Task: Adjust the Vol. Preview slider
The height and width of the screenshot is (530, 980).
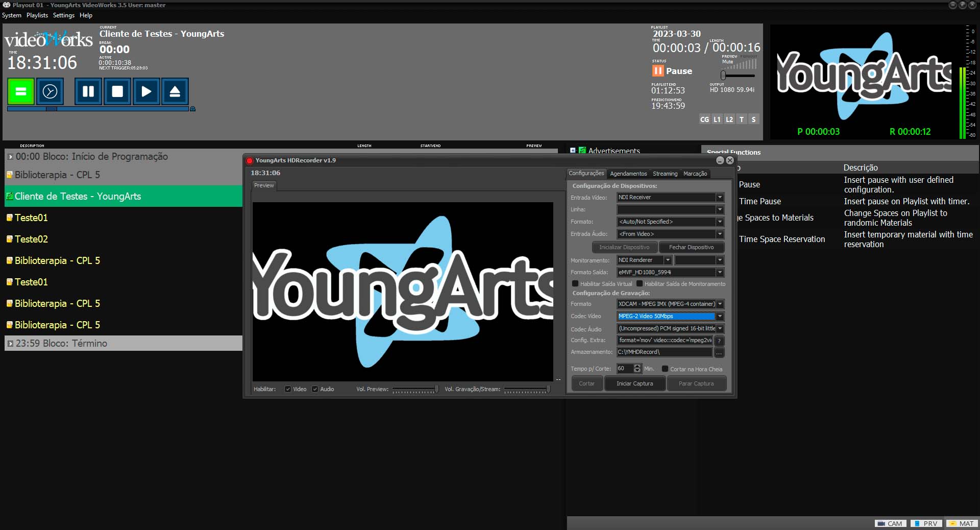Action: click(x=414, y=390)
